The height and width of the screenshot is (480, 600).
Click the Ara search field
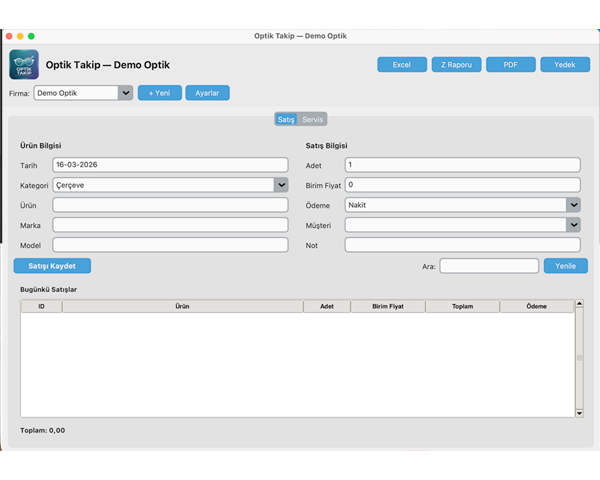[489, 266]
